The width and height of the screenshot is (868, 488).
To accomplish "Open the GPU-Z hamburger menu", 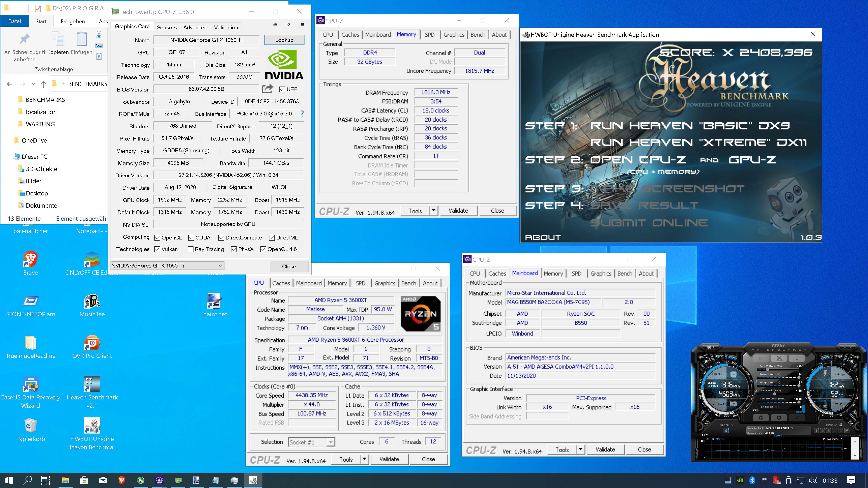I will click(x=302, y=24).
